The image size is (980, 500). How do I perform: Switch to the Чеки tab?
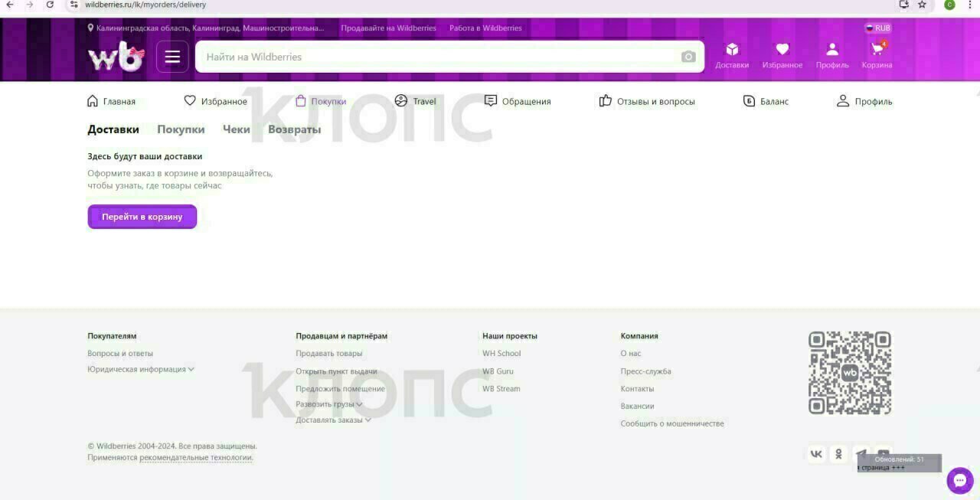(x=237, y=129)
